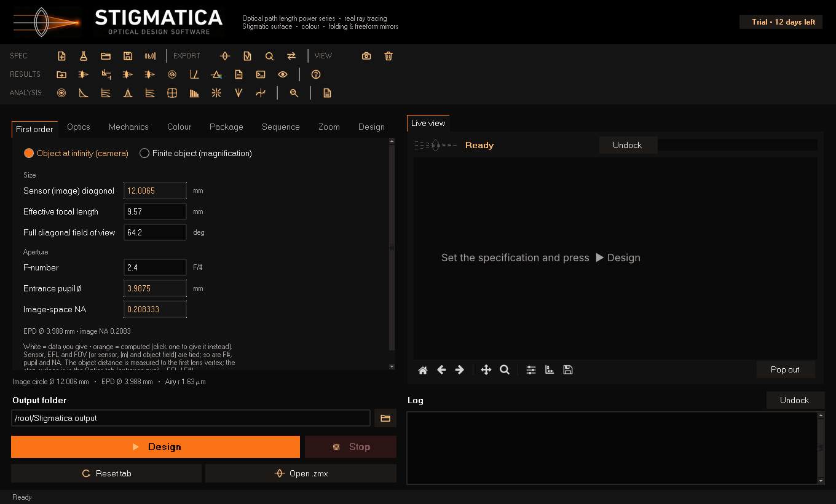Undock the Log panel

coord(794,400)
